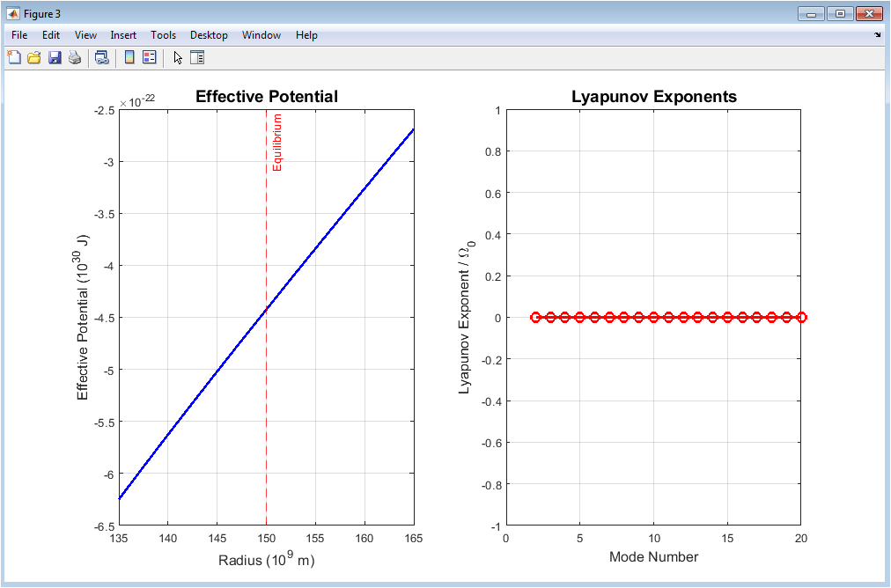Save the figure using the floppy disk icon
Screen dimensions: 891x588
pos(55,58)
